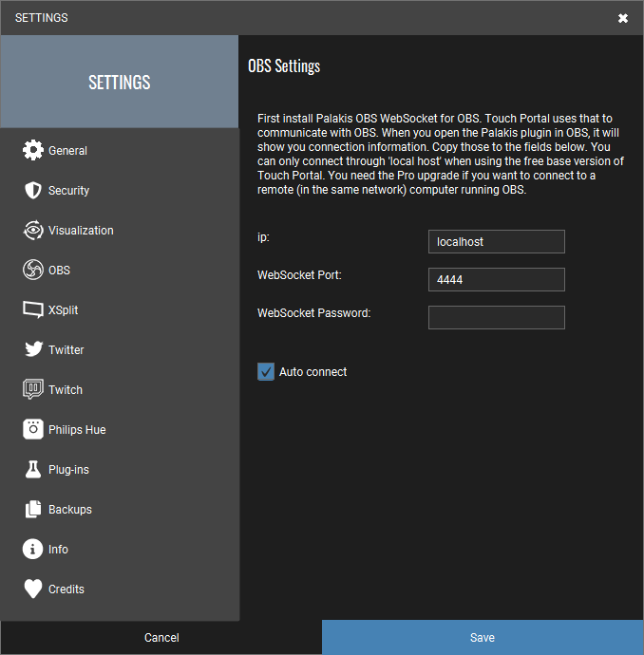
Task: Click the Info circle icon
Action: 32,549
